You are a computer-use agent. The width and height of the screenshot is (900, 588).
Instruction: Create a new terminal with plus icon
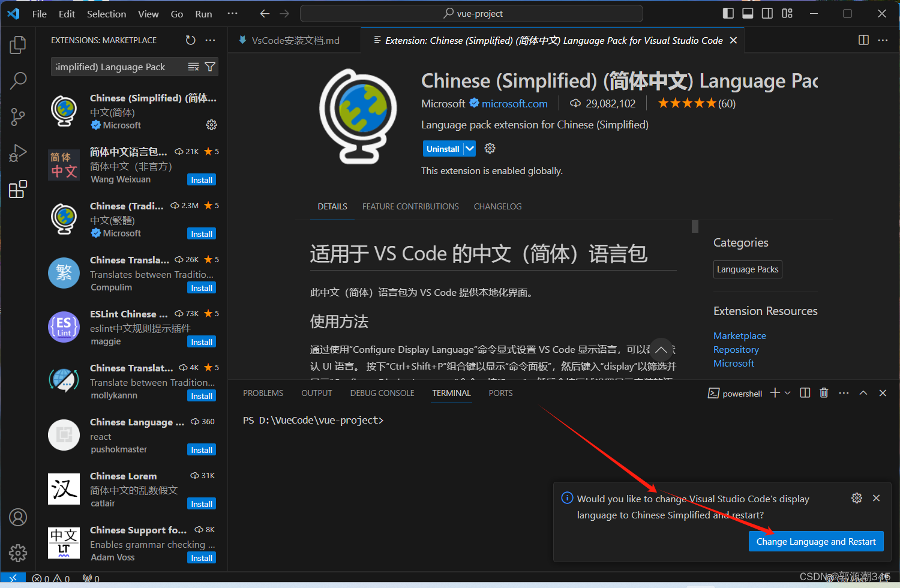point(775,393)
